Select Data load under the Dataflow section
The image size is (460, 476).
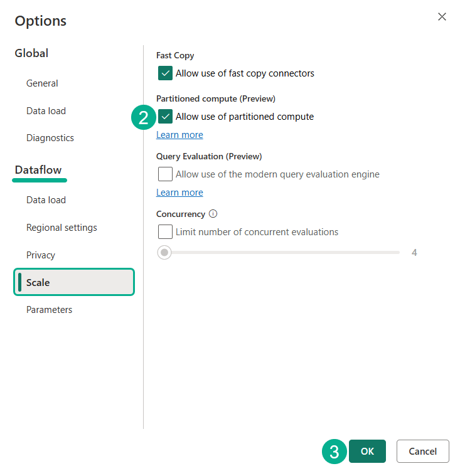point(46,200)
